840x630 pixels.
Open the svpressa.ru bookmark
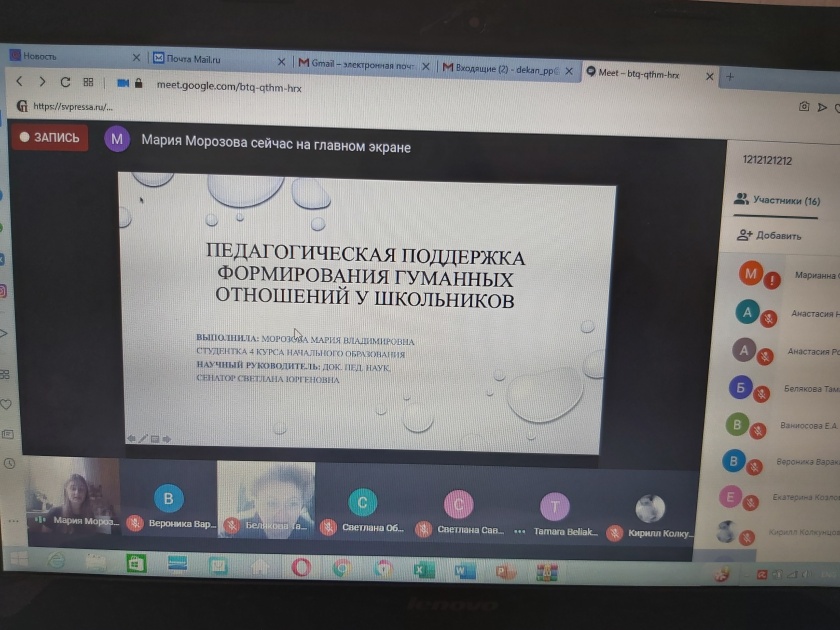pyautogui.click(x=65, y=106)
